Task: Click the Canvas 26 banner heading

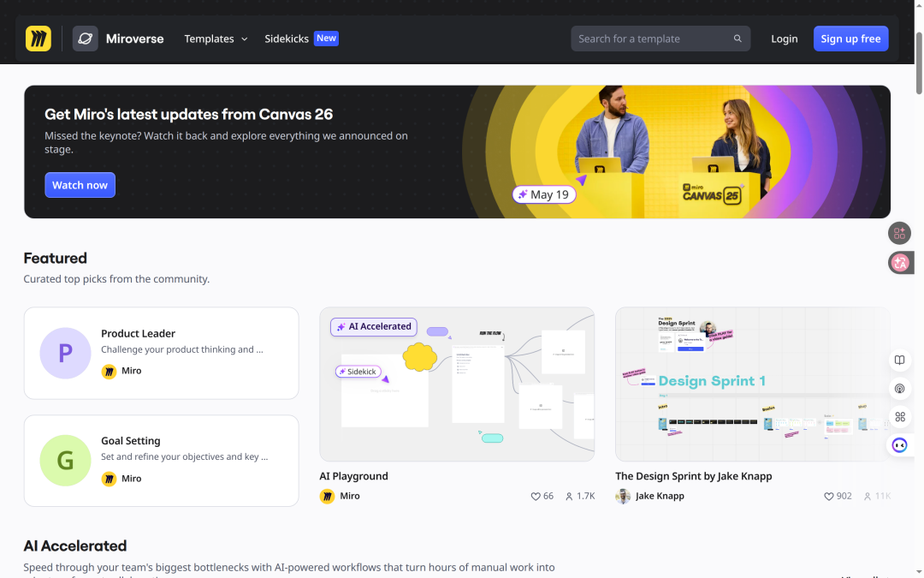Action: tap(188, 115)
